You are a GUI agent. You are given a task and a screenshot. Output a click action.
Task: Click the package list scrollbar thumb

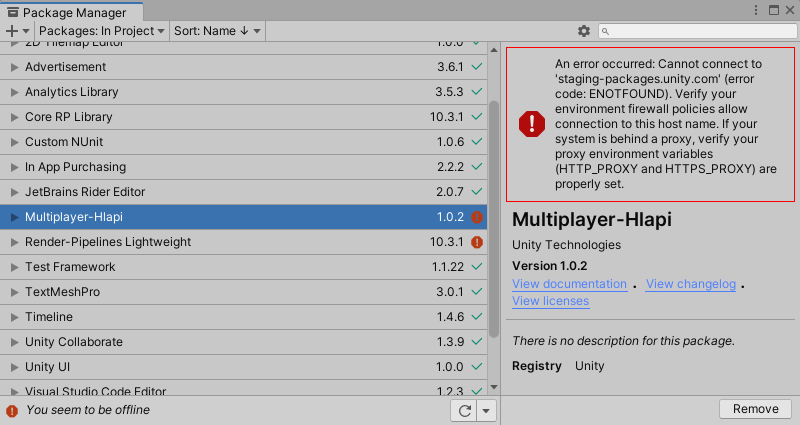tap(493, 219)
